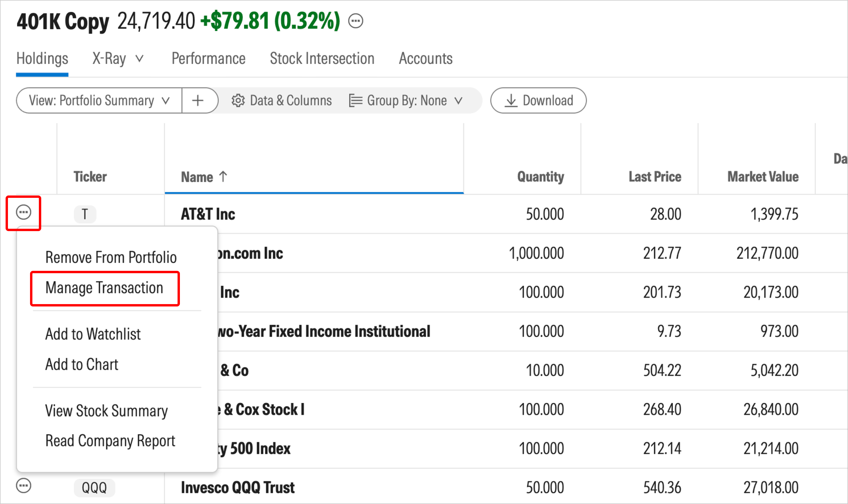Expand the Group By: None dropdown

click(406, 100)
